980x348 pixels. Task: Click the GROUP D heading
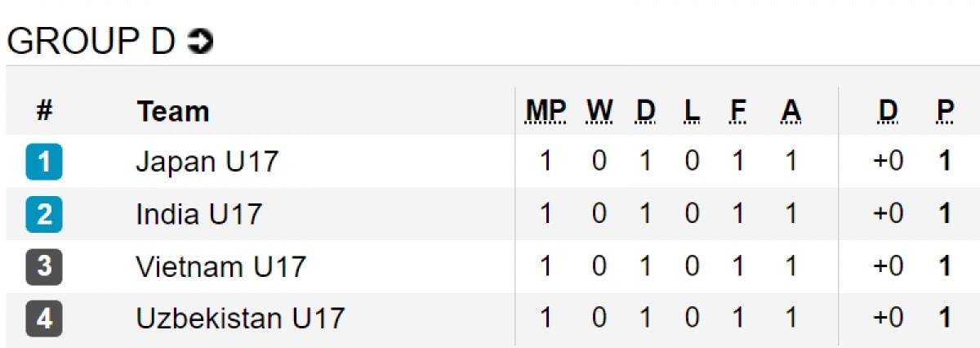coord(91,42)
